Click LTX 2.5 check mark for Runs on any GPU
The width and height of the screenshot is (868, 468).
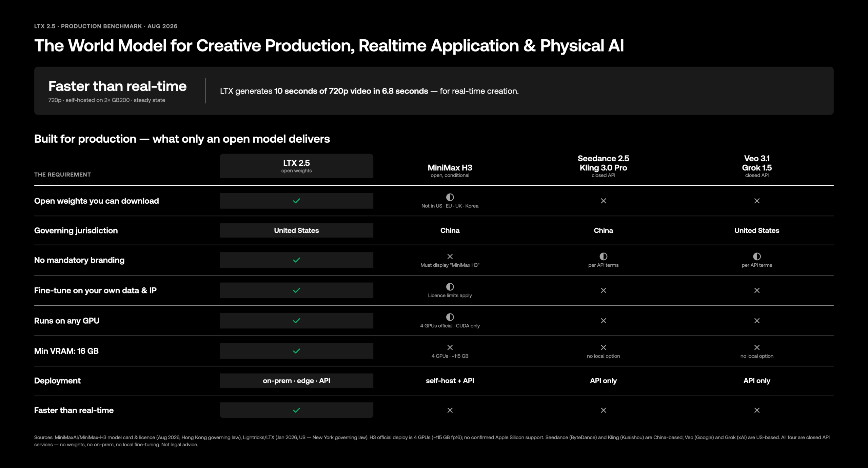(296, 321)
